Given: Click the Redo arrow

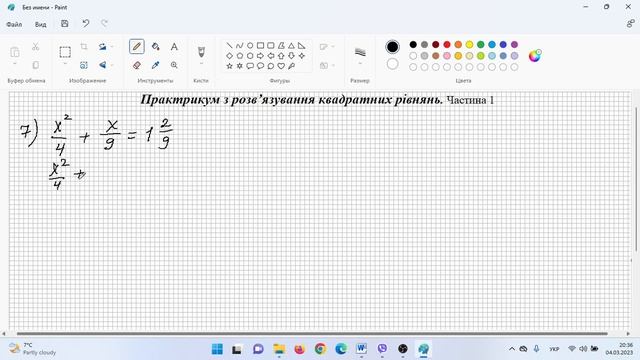Looking at the screenshot, I should [104, 24].
